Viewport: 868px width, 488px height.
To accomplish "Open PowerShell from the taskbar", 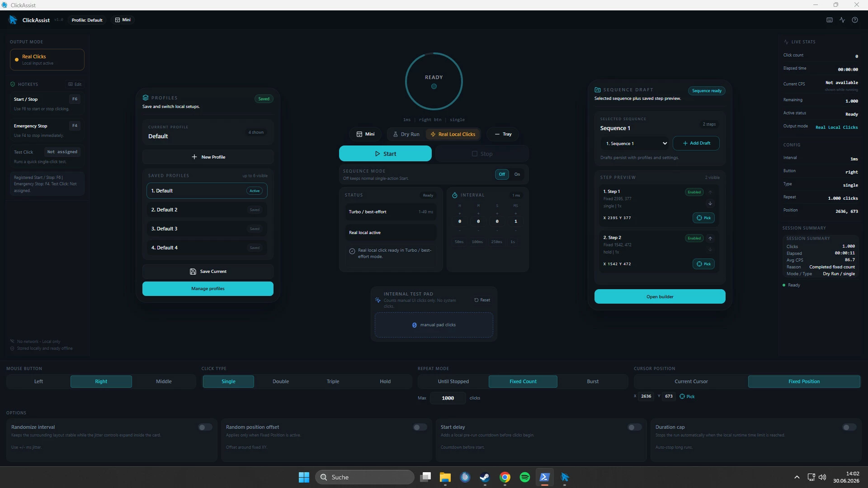I will 545,477.
